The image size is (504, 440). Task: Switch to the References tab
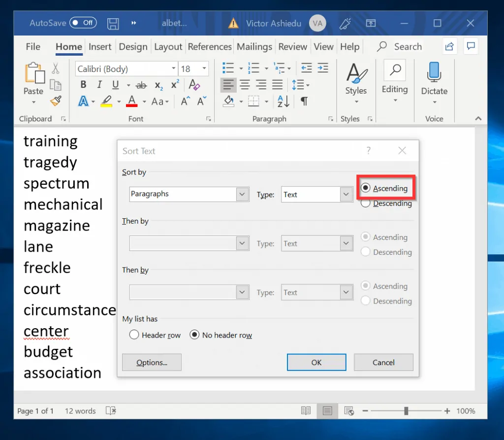210,47
